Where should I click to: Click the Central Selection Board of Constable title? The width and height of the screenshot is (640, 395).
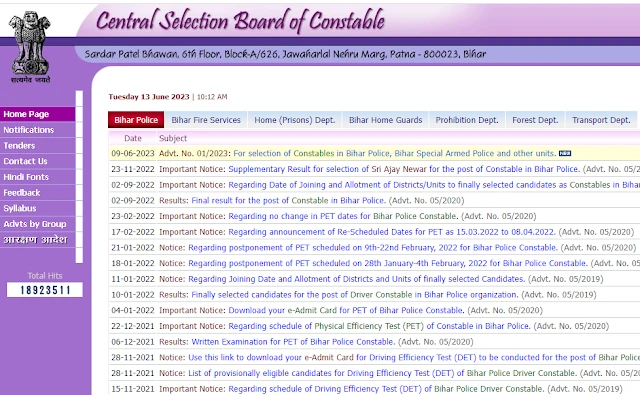tap(240, 20)
